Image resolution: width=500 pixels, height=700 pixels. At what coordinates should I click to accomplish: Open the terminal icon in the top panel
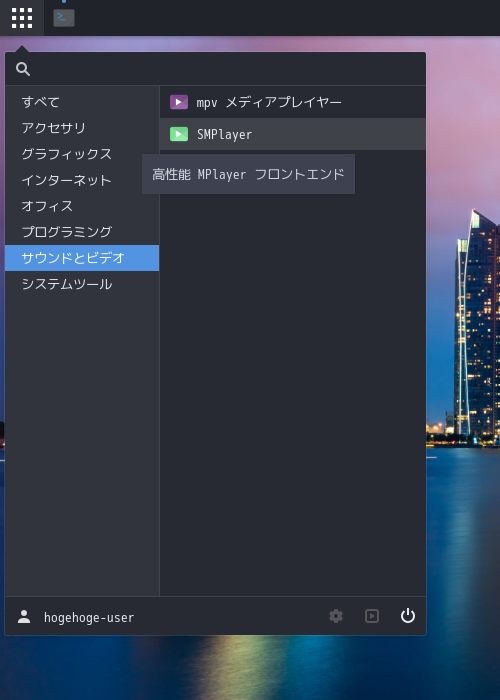pyautogui.click(x=64, y=18)
